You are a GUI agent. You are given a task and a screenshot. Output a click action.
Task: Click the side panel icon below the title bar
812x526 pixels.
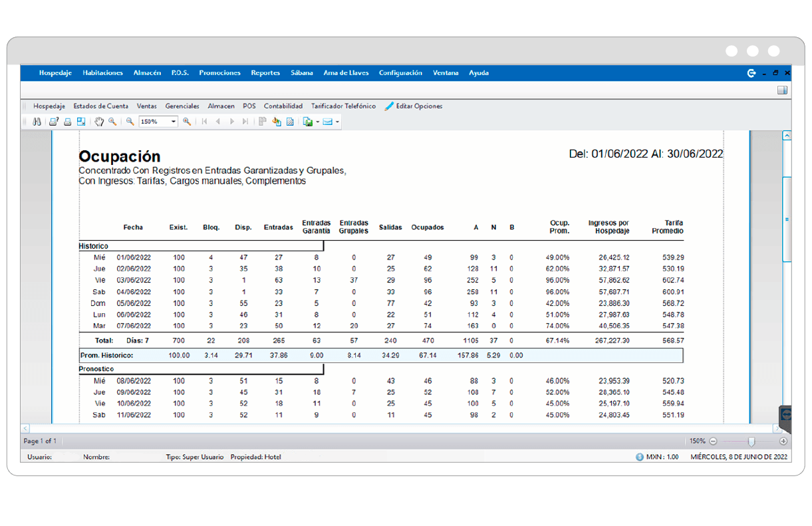tap(783, 90)
